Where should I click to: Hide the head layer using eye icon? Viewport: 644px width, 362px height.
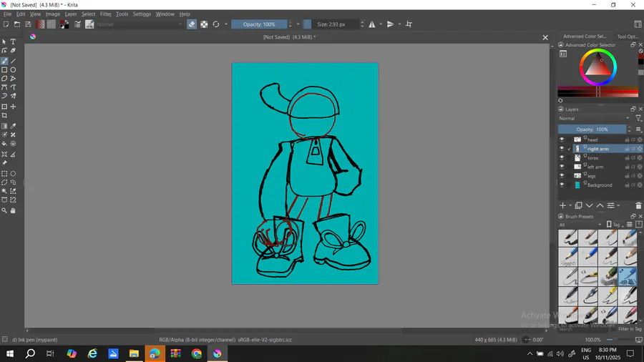[562, 140]
